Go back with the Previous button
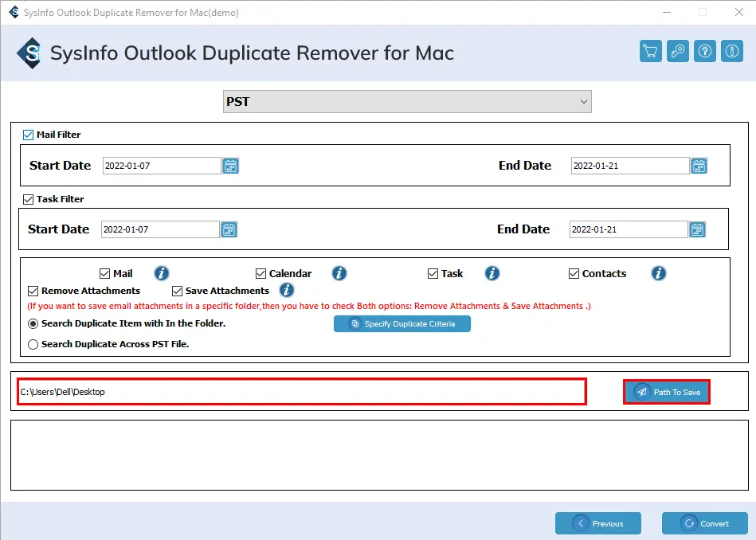Screen dimensions: 756x540 [x=597, y=523]
